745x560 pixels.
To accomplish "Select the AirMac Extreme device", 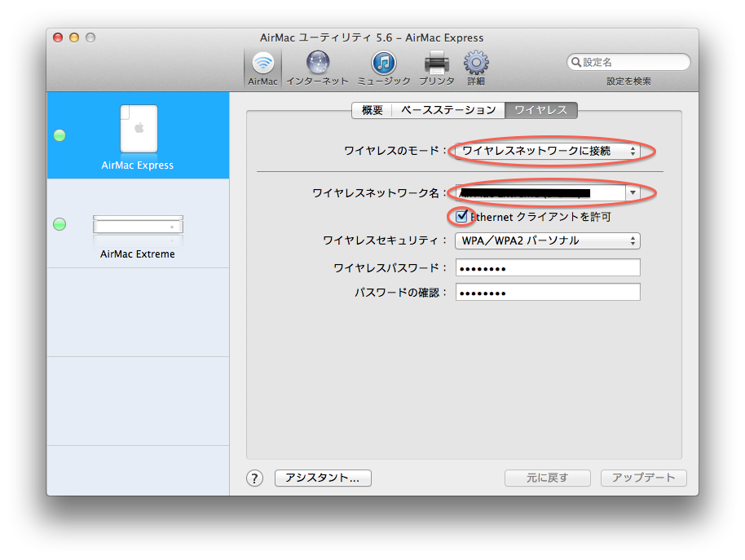I will [x=138, y=224].
